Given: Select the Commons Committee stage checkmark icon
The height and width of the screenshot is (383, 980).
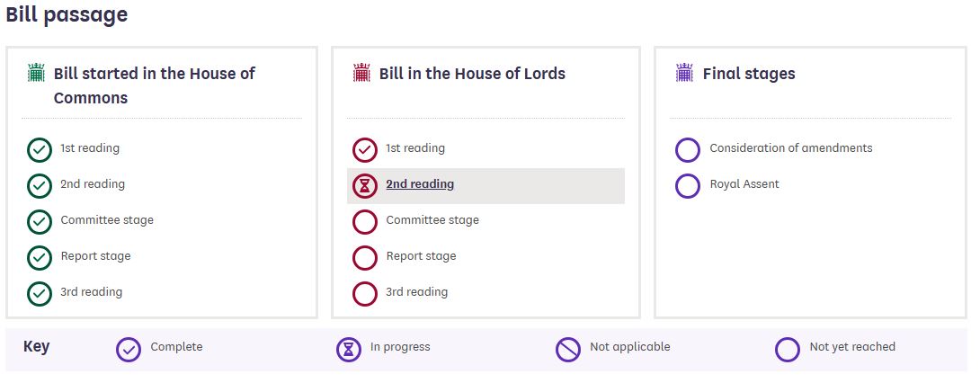Looking at the screenshot, I should pos(40,222).
